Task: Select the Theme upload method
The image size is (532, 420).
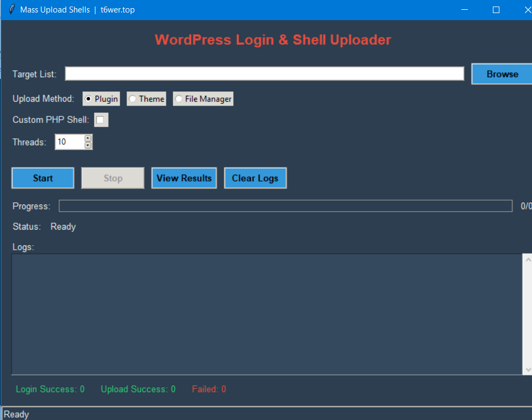Action: click(147, 99)
